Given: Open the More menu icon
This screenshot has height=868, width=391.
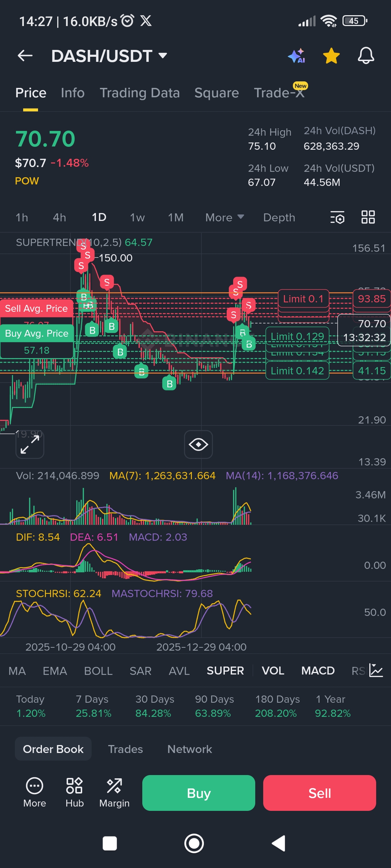Looking at the screenshot, I should 35,792.
